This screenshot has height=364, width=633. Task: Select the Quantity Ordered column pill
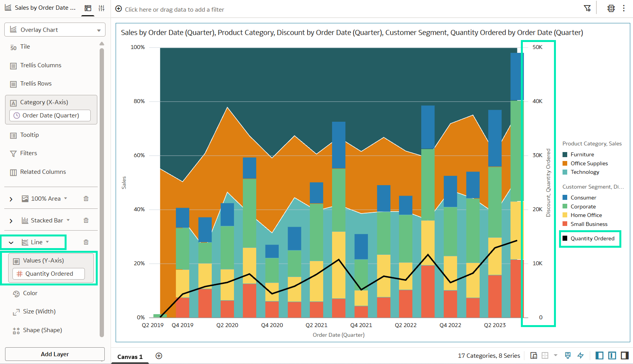tap(49, 274)
